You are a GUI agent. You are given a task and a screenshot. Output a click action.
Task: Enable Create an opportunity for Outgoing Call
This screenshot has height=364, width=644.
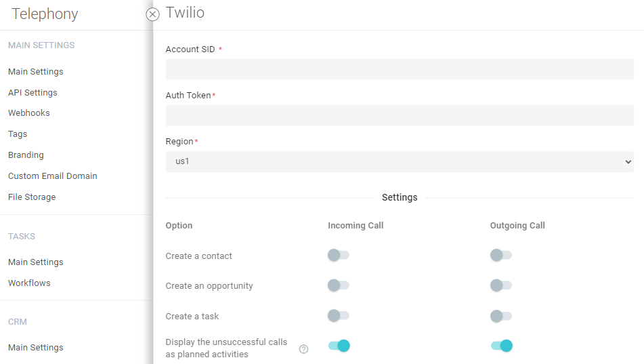[501, 285]
